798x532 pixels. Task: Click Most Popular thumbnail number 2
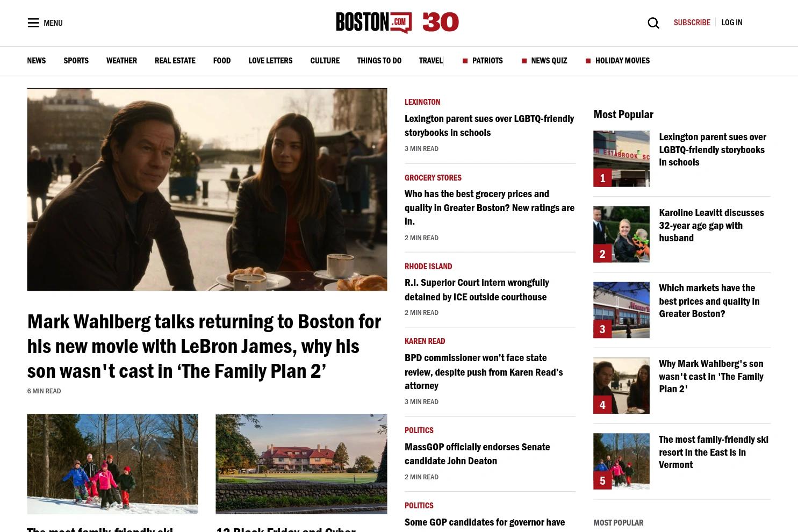pos(621,234)
